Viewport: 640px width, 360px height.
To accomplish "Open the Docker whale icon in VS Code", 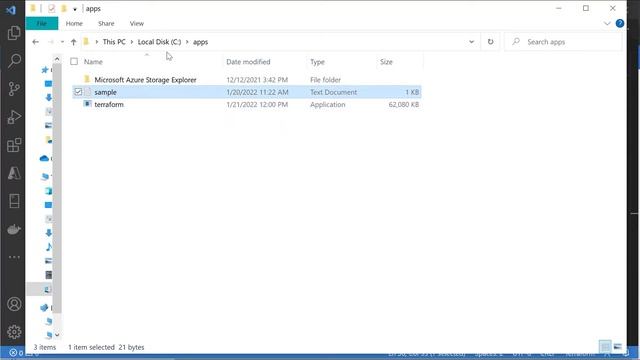I will click(14, 229).
